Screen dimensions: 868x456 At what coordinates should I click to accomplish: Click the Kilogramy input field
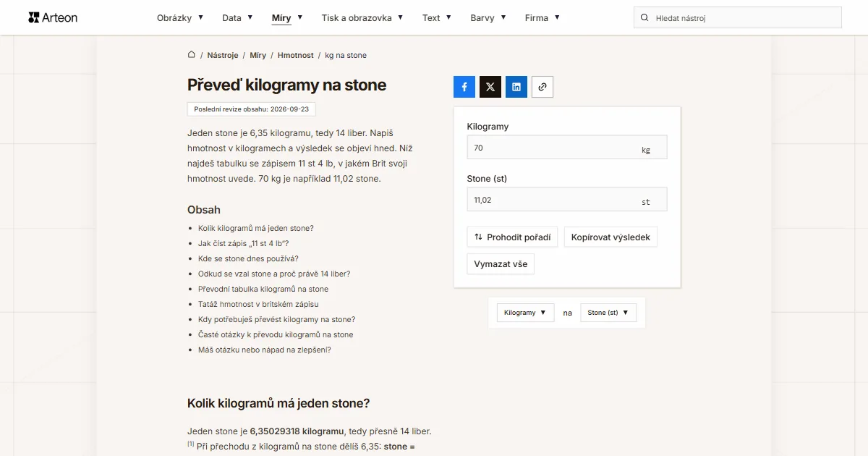(567, 147)
